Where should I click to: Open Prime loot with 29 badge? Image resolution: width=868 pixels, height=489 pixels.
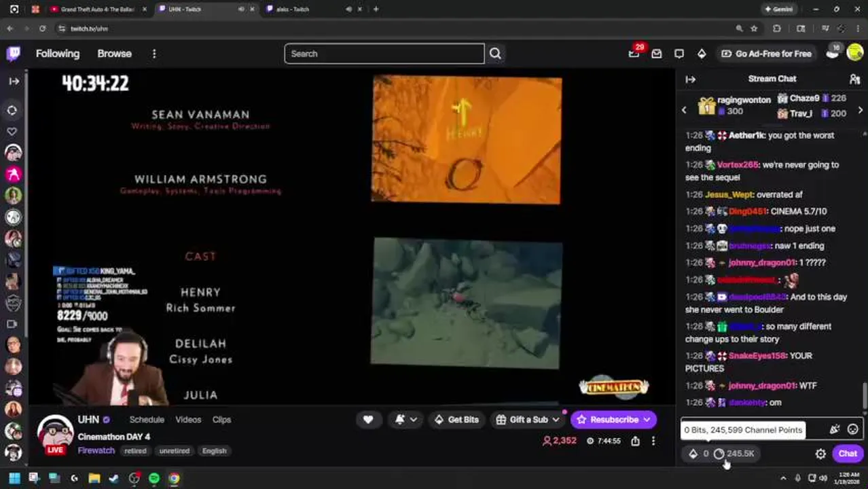634,54
